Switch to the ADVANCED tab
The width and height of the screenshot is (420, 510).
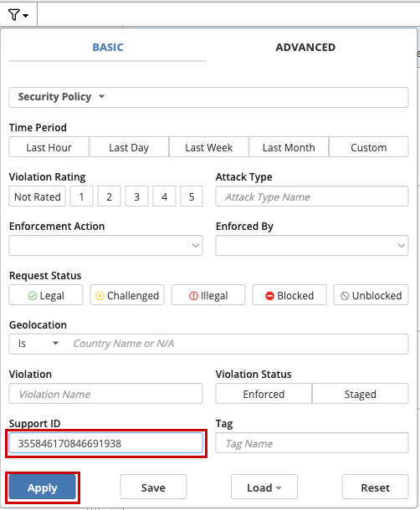pos(305,48)
